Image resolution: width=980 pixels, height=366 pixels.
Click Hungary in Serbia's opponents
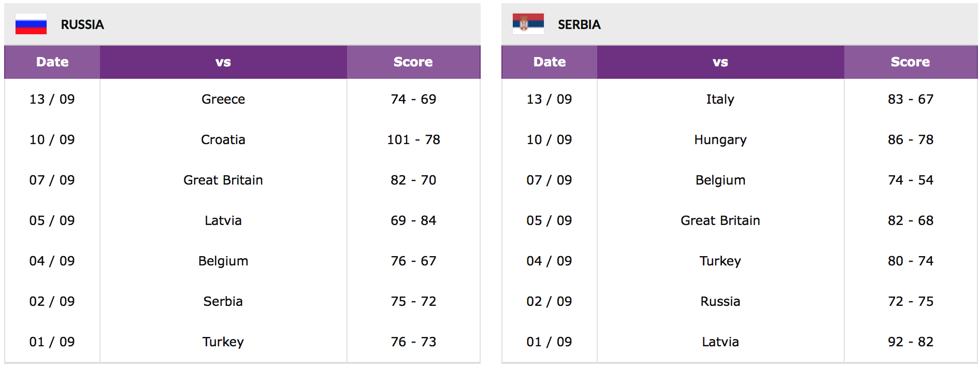click(x=720, y=140)
